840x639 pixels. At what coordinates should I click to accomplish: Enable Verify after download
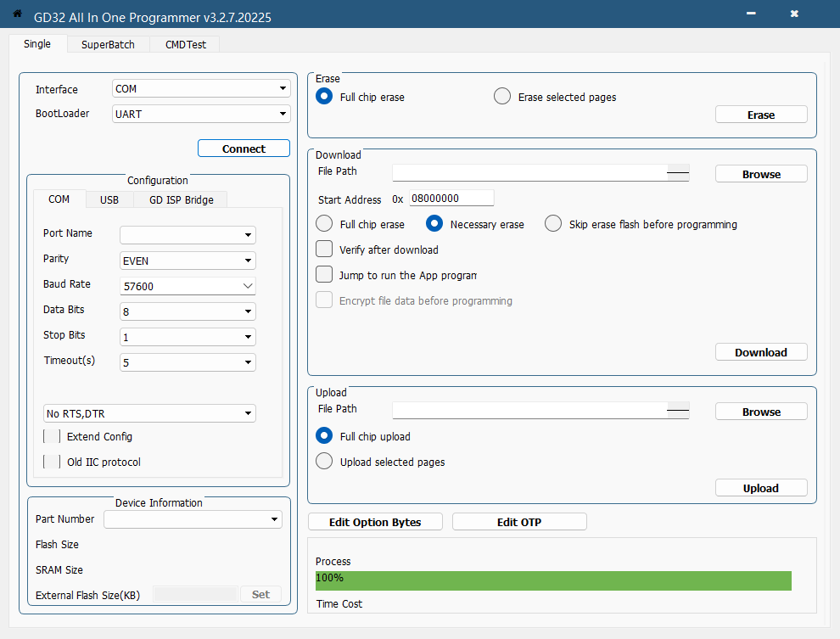[324, 249]
